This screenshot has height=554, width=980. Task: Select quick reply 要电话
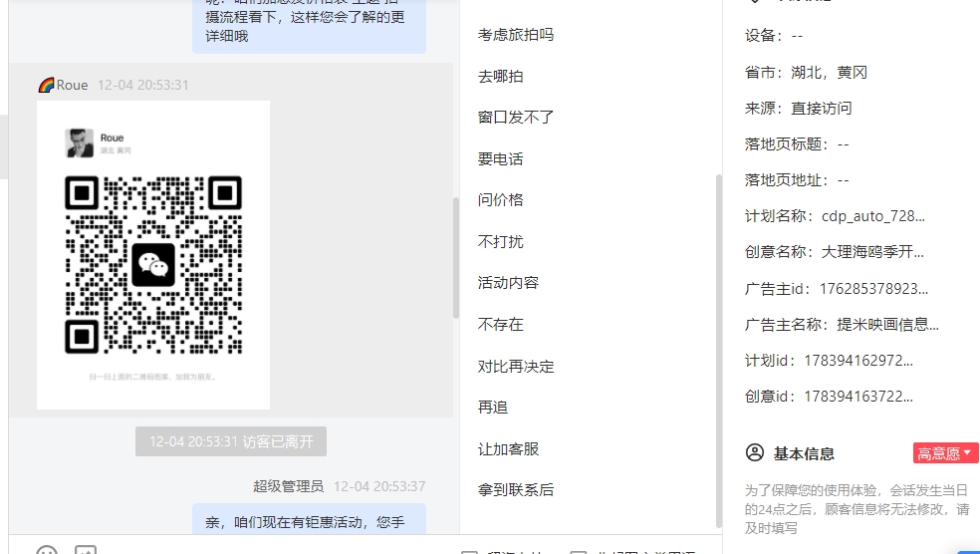pos(501,158)
